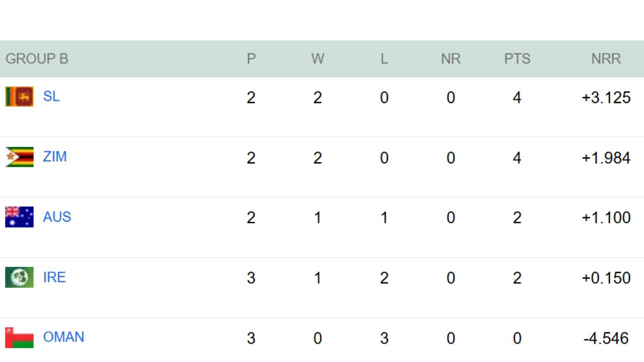Click the L column header

pos(384,59)
